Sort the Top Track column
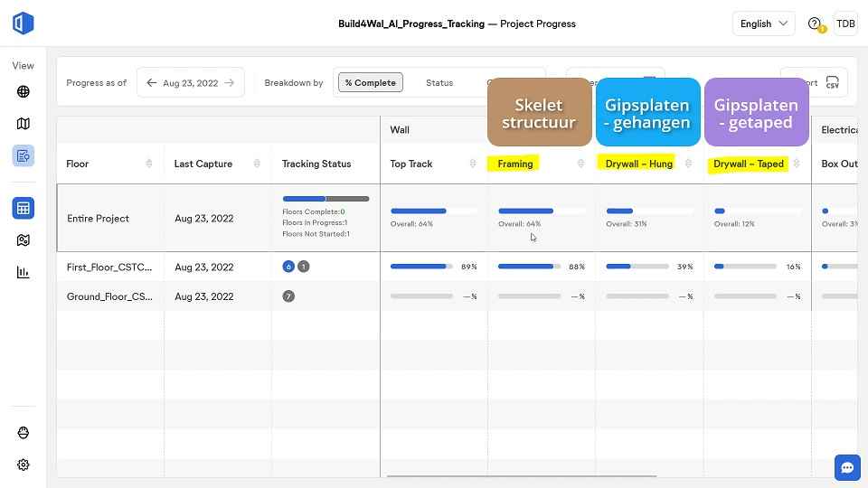868x488 pixels. [472, 164]
